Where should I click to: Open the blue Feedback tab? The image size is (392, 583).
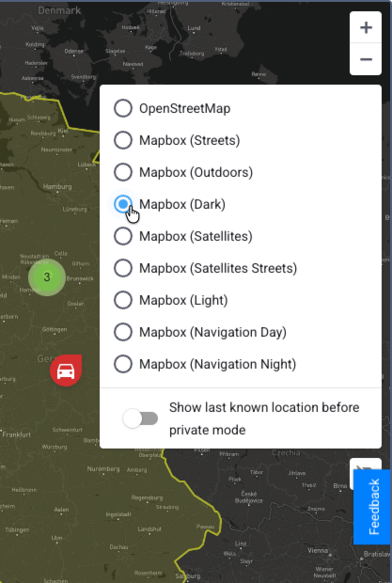pos(372,507)
